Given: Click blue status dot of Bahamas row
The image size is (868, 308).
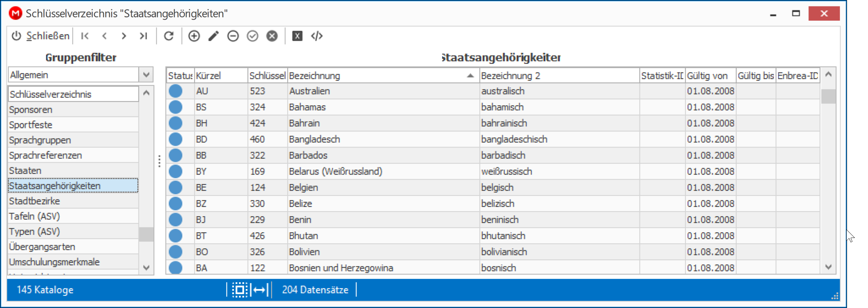Looking at the screenshot, I should 175,107.
